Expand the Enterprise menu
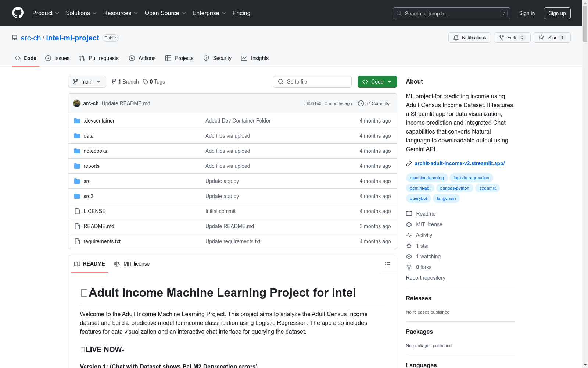This screenshot has width=588, height=368. point(209,13)
